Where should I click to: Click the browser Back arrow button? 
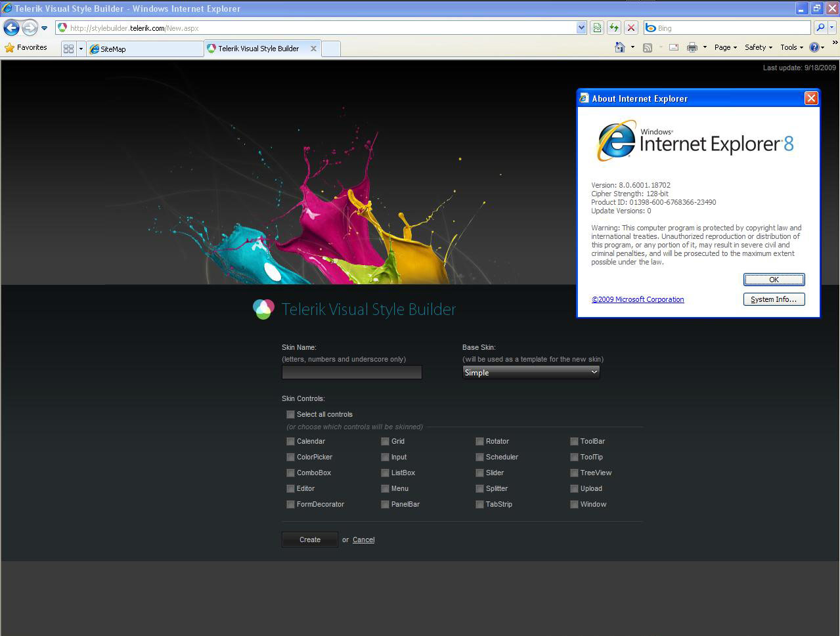pos(11,28)
